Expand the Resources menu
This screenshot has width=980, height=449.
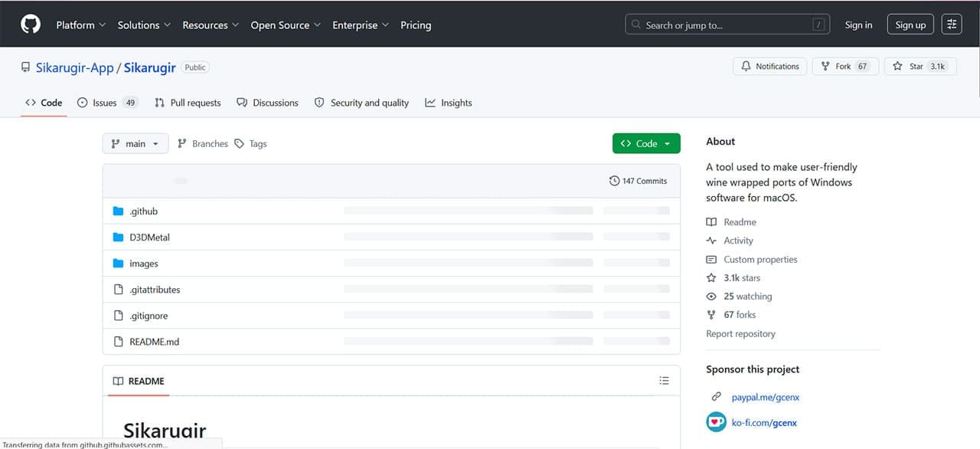[x=211, y=25]
